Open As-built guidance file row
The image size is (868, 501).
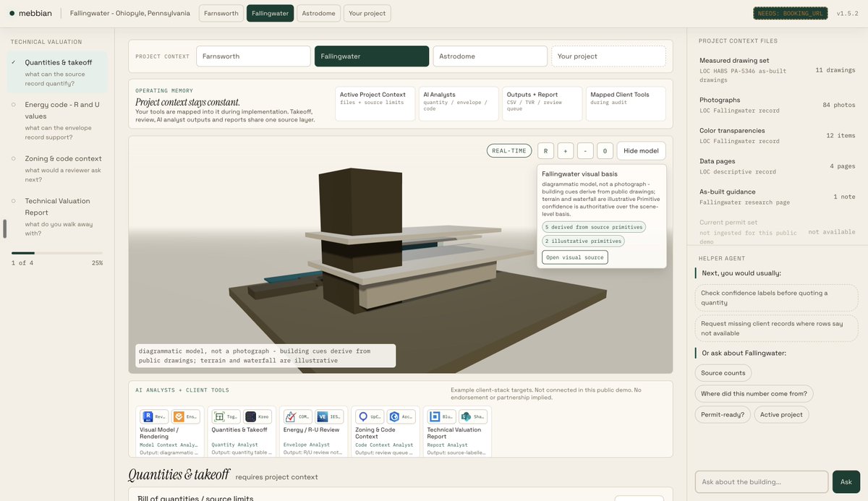tap(778, 197)
